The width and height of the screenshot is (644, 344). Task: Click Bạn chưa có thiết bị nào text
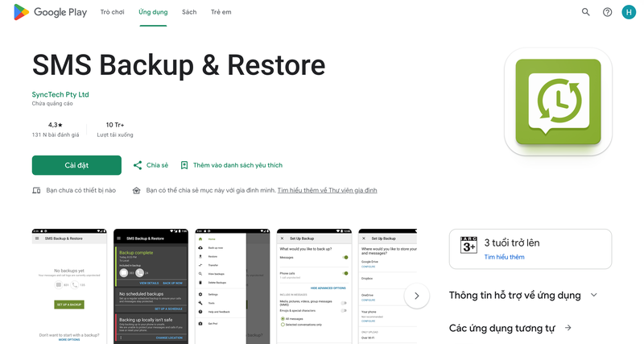[x=81, y=190]
